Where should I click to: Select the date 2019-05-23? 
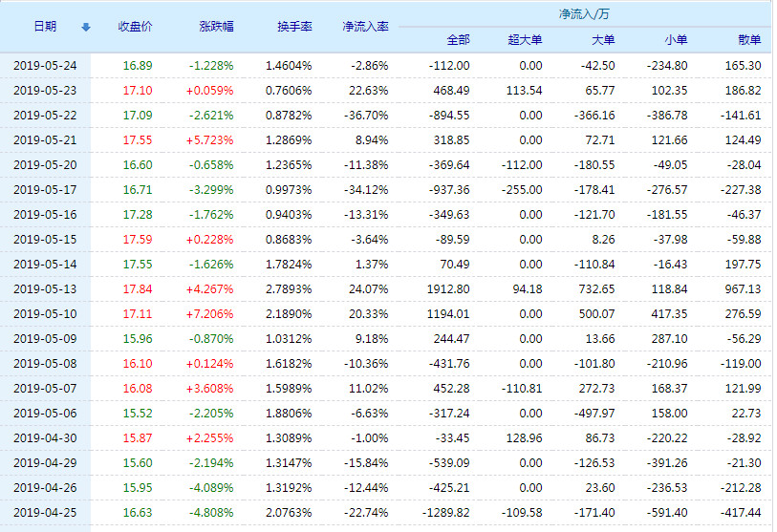click(x=45, y=90)
